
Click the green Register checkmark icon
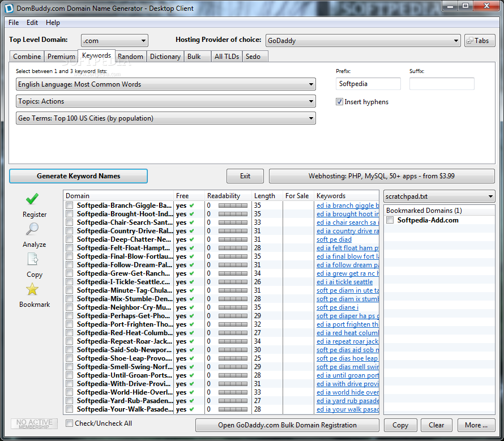coord(32,199)
